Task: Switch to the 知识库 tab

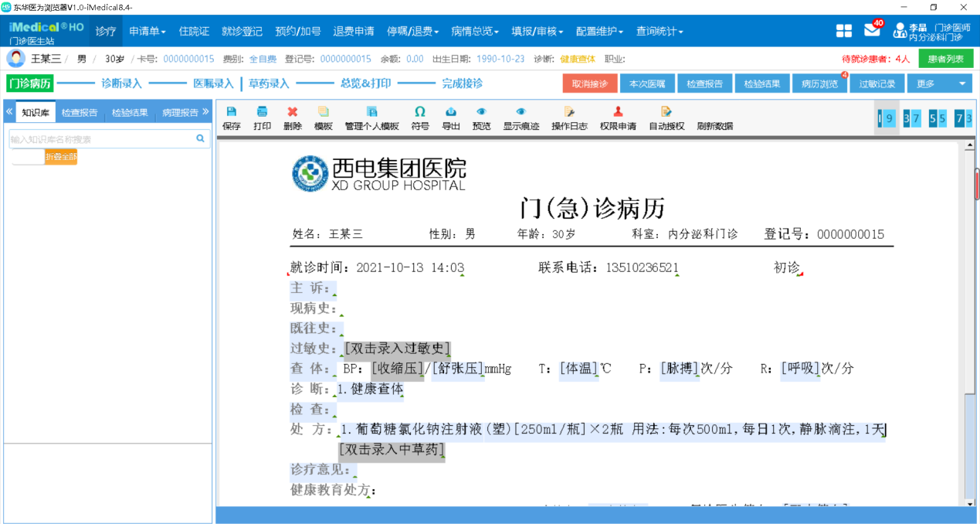Action: 34,111
